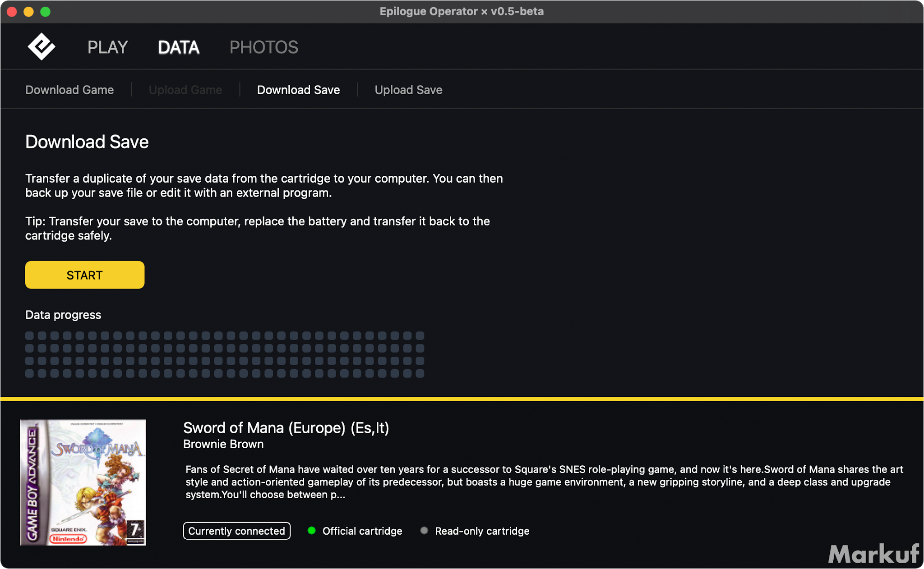Click the green fullscreen window button
924x569 pixels.
(45, 12)
